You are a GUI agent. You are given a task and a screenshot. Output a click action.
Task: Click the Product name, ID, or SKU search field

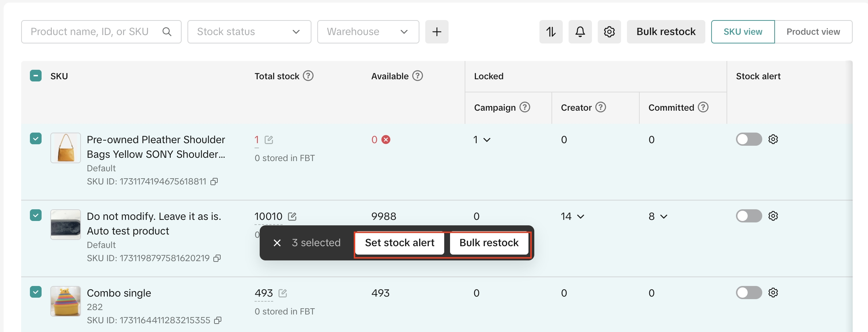pos(95,32)
